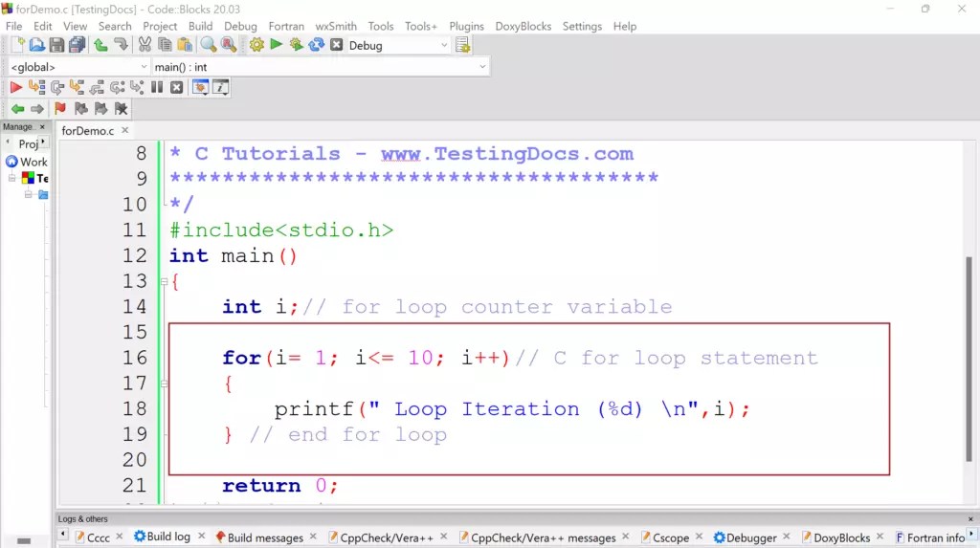Toggle bookmark with red flag icon
The width and height of the screenshot is (980, 548).
(x=60, y=109)
